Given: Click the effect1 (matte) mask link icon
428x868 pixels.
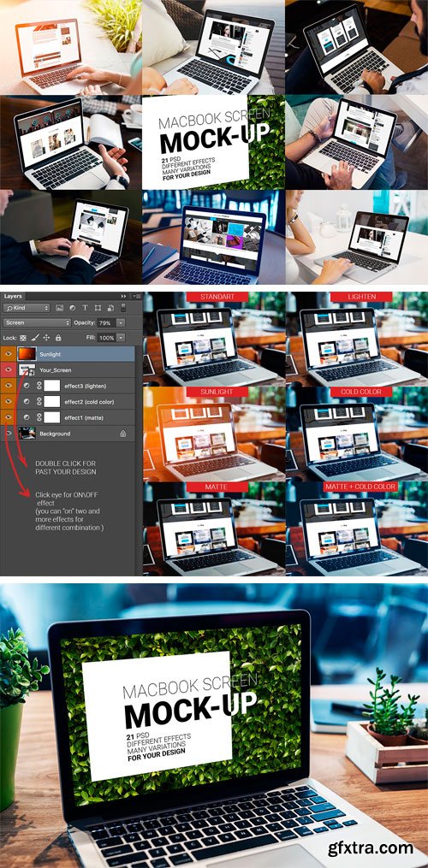Looking at the screenshot, I should 39,416.
